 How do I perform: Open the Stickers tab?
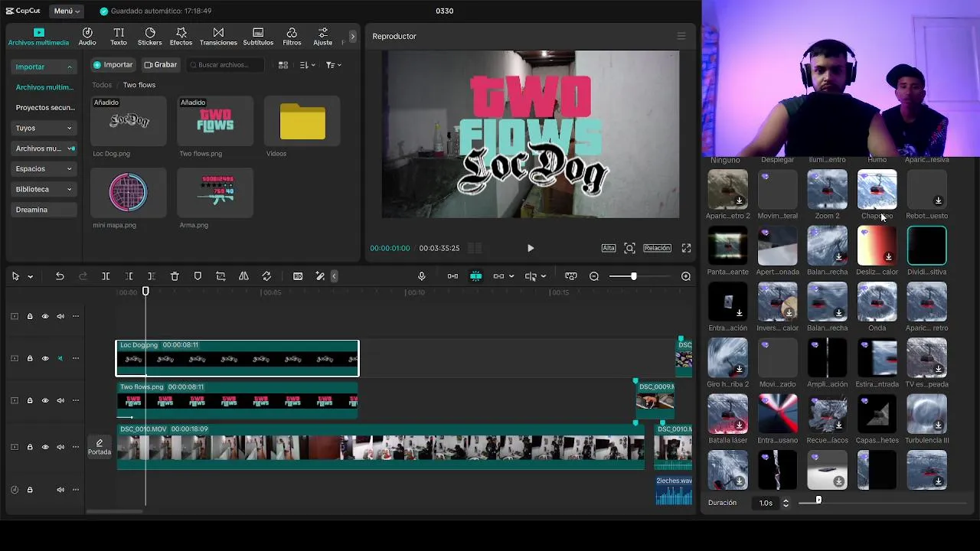click(x=149, y=36)
